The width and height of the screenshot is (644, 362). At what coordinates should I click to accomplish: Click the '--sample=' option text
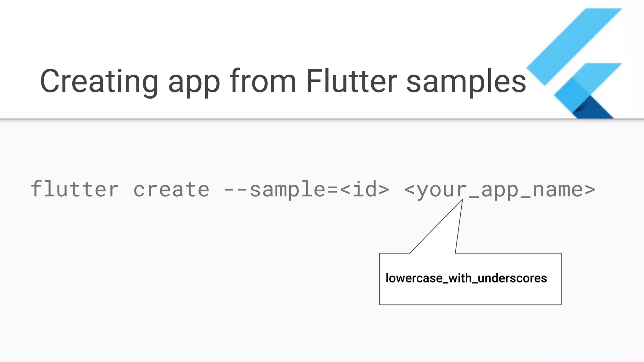tap(281, 190)
